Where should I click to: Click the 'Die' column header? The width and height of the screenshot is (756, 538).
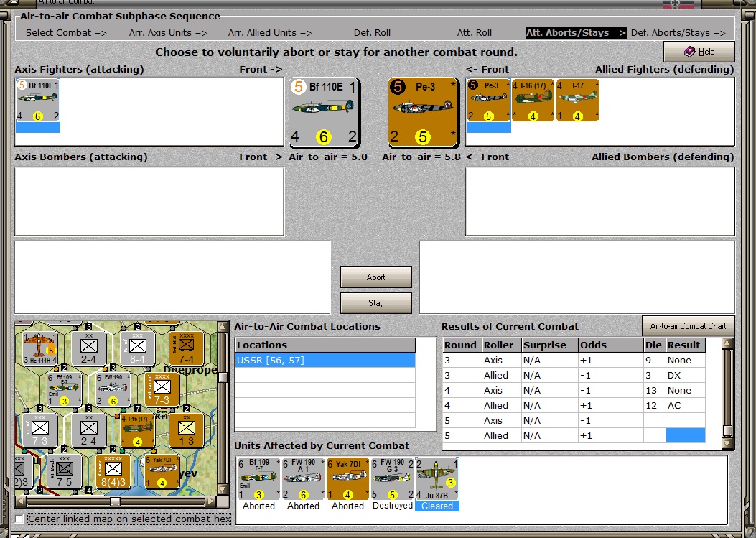655,345
